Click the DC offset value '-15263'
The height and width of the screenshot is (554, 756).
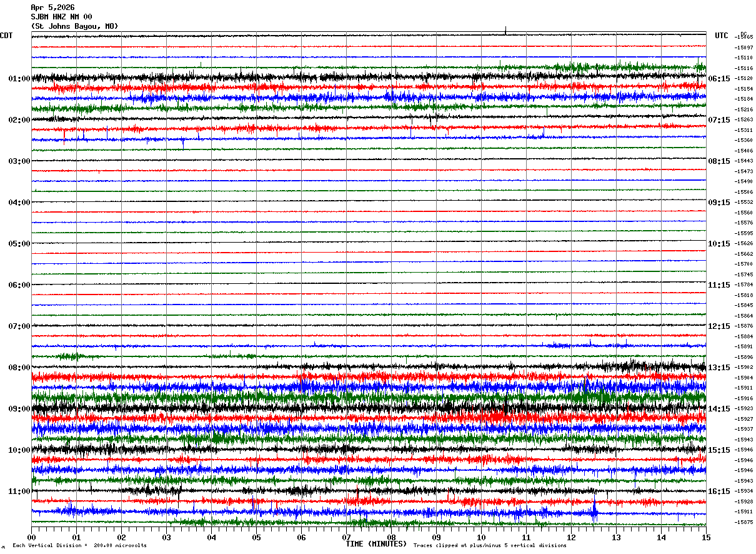pyautogui.click(x=744, y=120)
